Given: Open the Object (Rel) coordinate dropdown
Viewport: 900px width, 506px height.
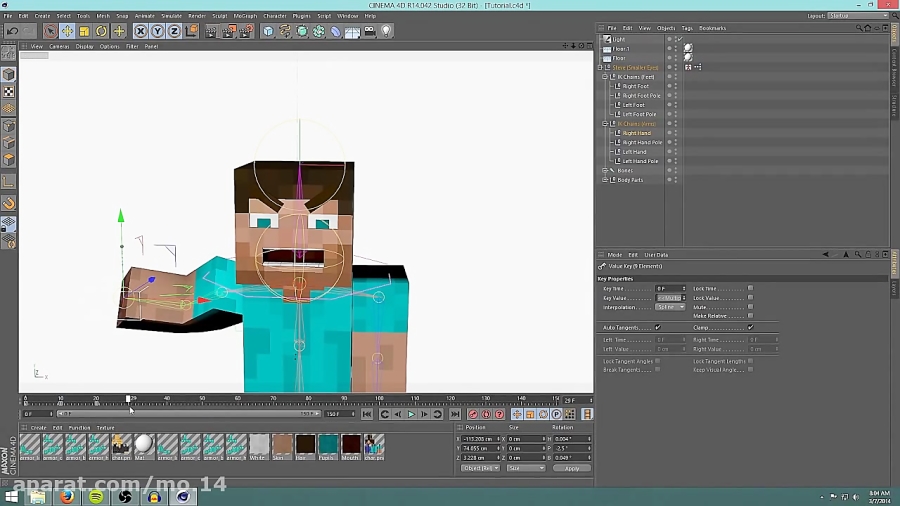Looking at the screenshot, I should [480, 468].
